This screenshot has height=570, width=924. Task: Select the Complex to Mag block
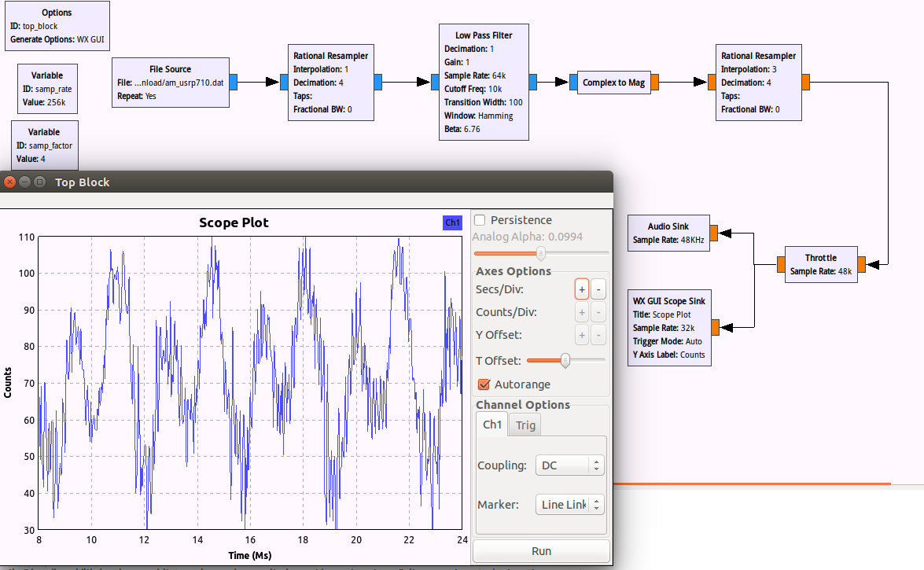[x=613, y=83]
